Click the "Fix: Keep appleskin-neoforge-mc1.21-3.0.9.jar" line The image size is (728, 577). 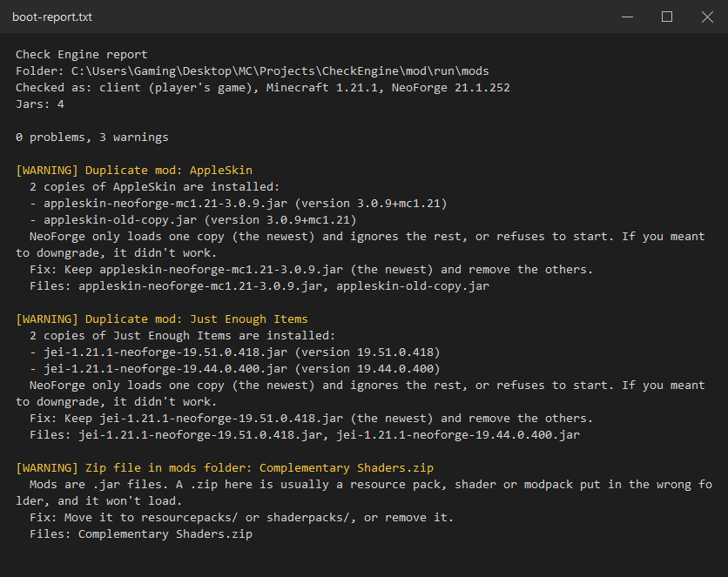click(311, 270)
